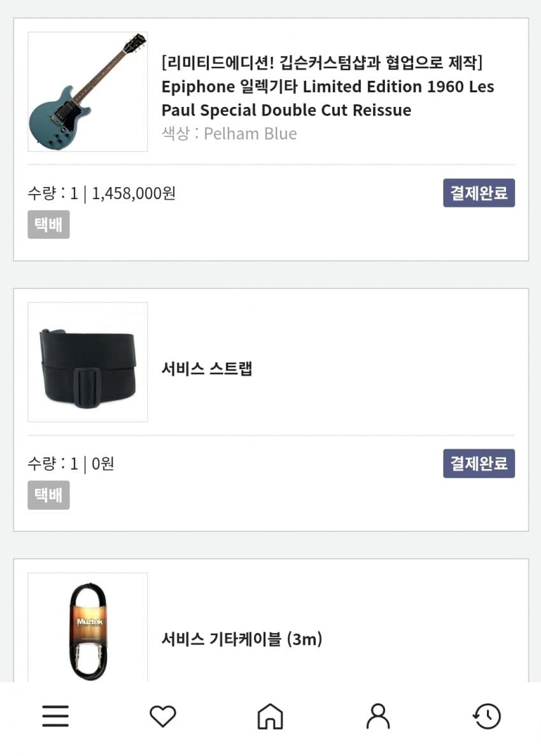Click the 리미티드에디션 promo bracket text
Screen dimensions: 541x756
point(322,63)
